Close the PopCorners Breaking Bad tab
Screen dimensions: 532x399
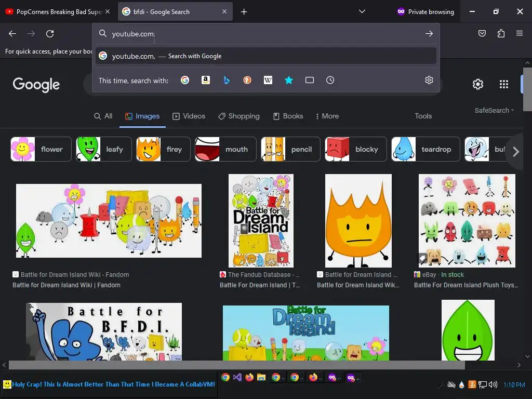click(108, 11)
